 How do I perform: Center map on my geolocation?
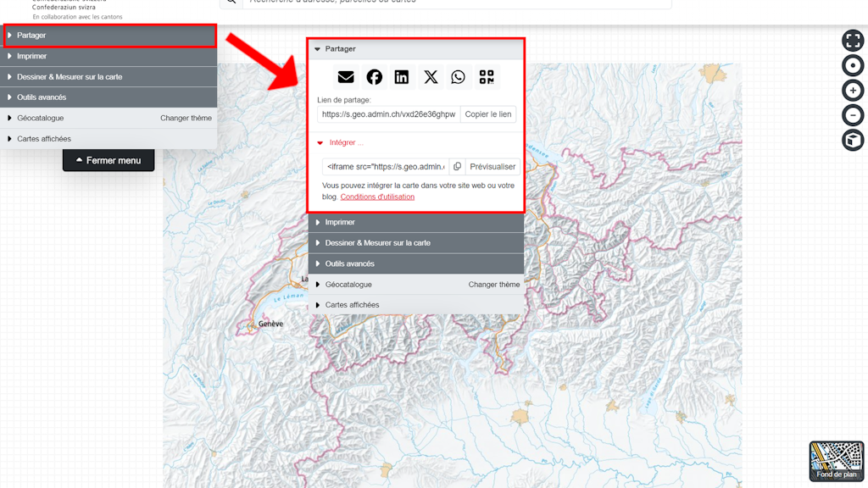853,65
